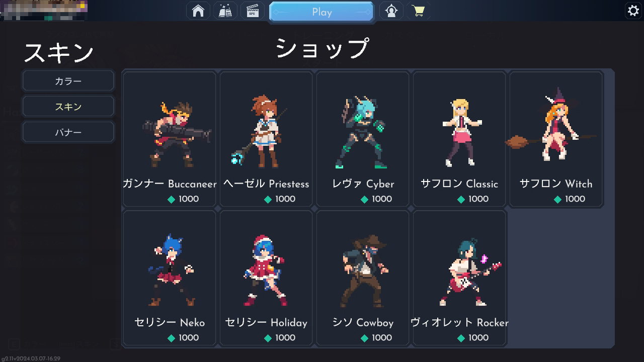
Task: Select the スキン category tab
Action: pos(68,107)
